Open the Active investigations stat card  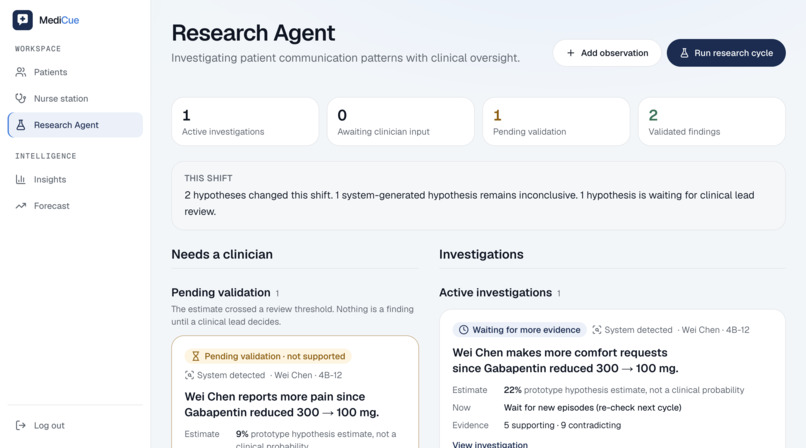(x=245, y=122)
